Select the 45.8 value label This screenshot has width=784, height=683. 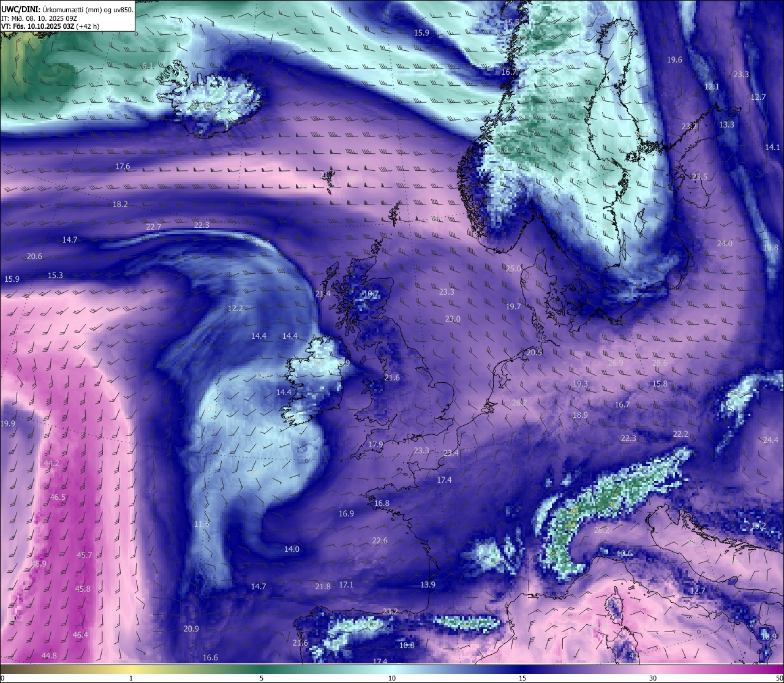coord(83,589)
